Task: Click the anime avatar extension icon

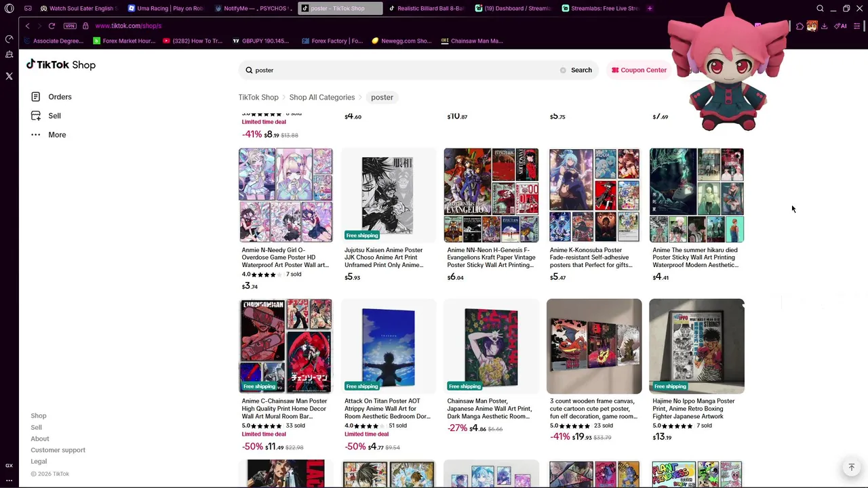Action: (x=812, y=26)
